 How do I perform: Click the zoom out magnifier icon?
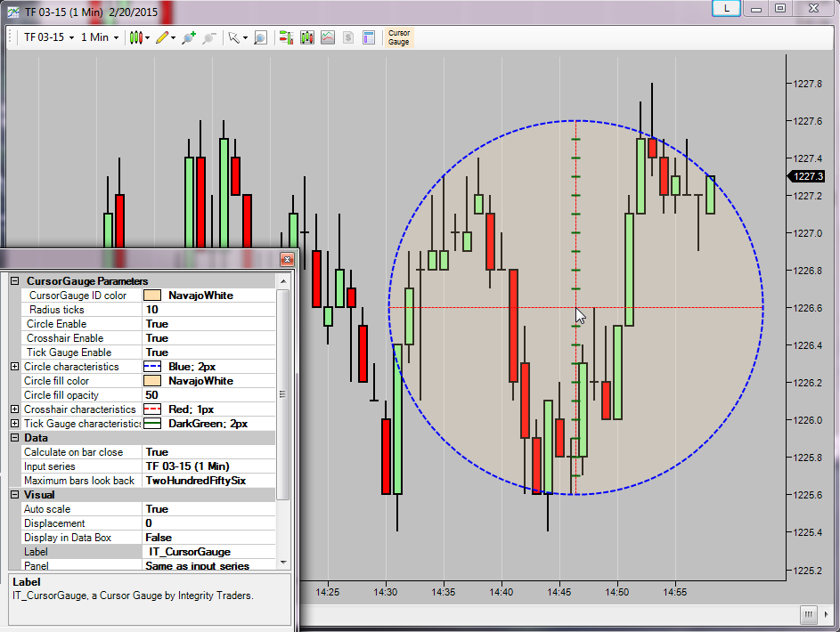[x=209, y=37]
